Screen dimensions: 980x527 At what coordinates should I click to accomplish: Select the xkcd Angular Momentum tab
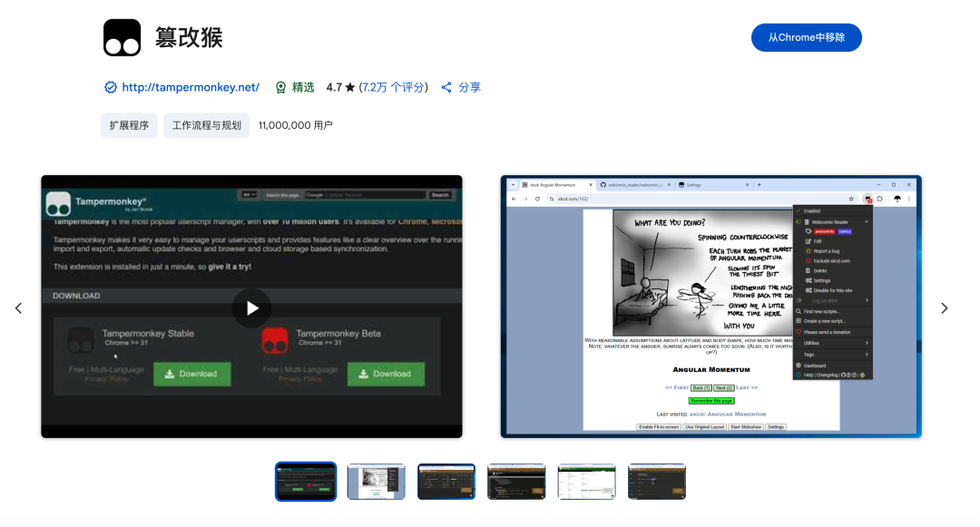(553, 183)
